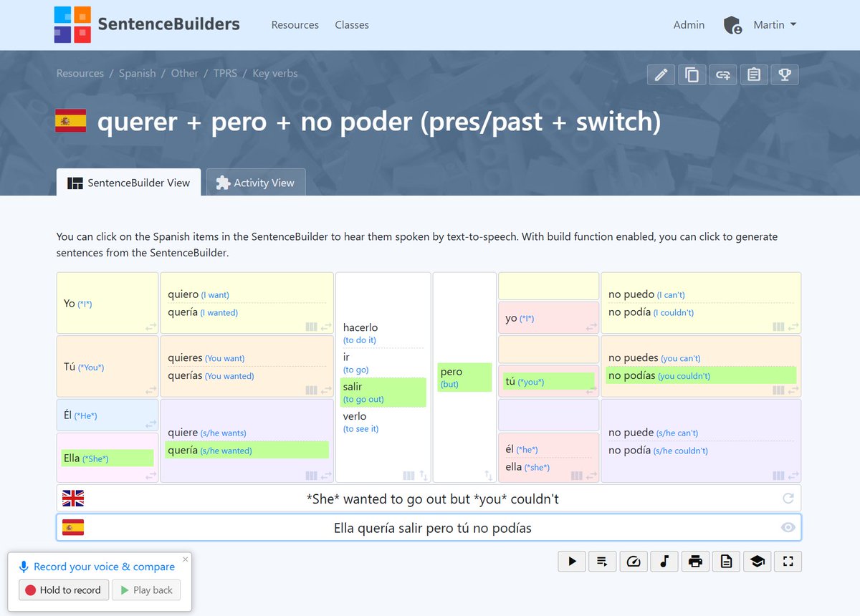860x616 pixels.
Task: Select 'no puede (s/he can't)'
Action: click(654, 433)
